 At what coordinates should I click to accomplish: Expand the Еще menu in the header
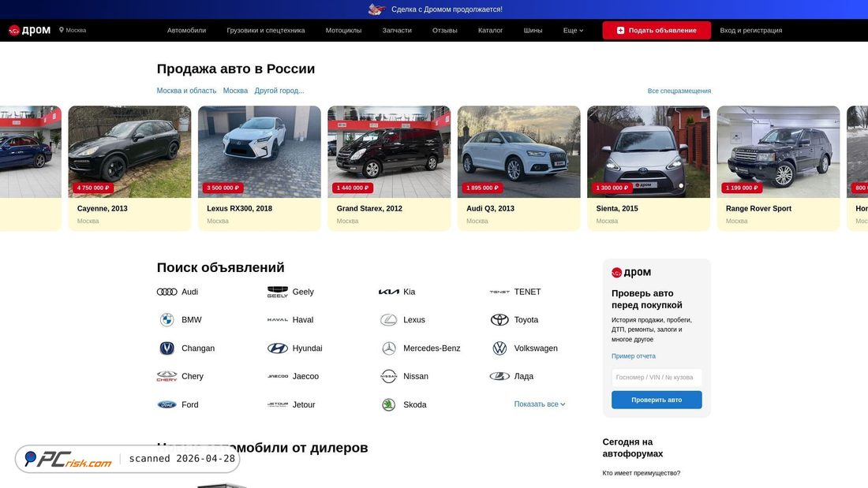coord(573,31)
